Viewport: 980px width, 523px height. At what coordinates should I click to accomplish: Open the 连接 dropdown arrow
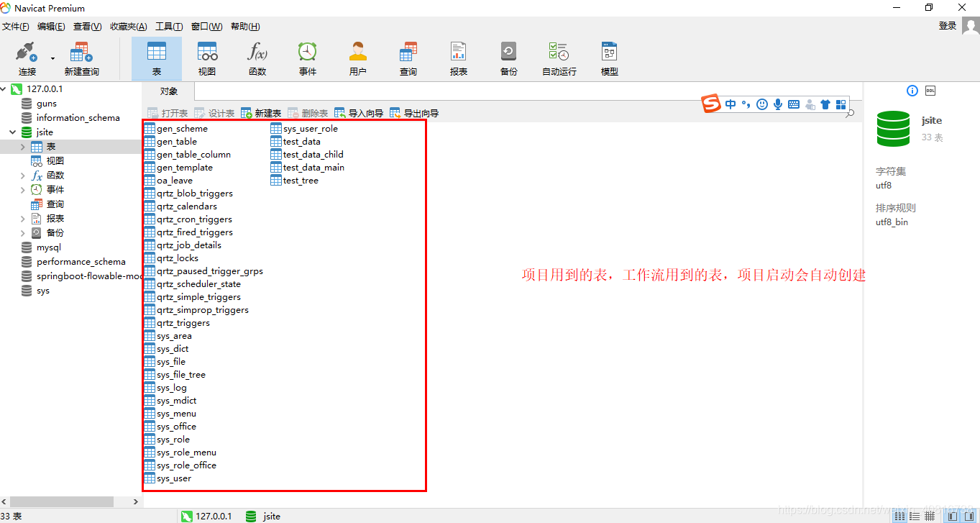pyautogui.click(x=52, y=58)
